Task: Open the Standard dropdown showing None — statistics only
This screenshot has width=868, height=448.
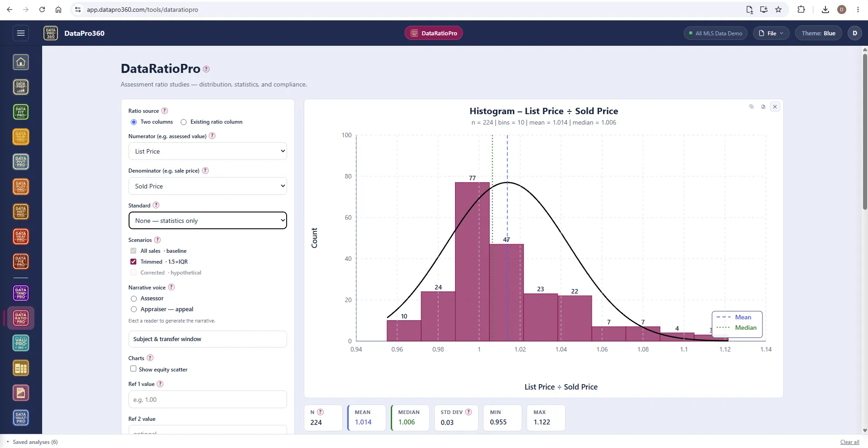Action: (207, 221)
